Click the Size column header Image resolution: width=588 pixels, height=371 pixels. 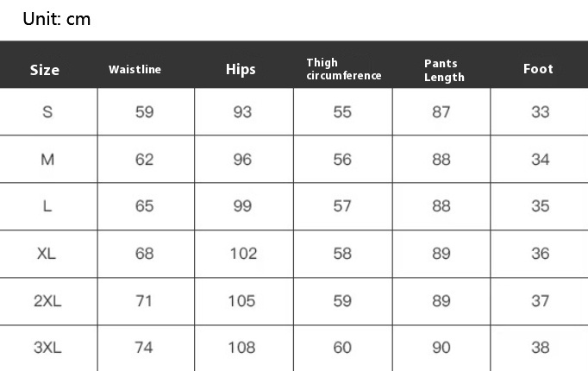pos(45,70)
